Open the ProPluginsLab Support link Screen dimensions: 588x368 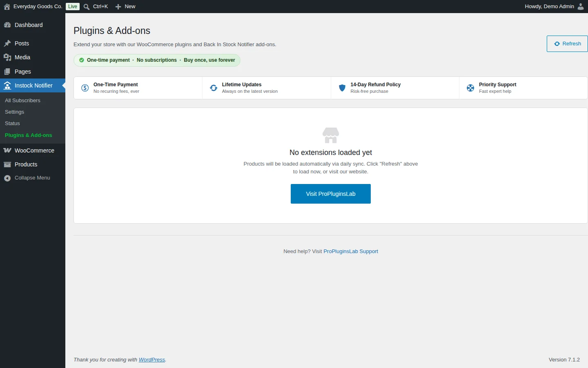coord(351,251)
